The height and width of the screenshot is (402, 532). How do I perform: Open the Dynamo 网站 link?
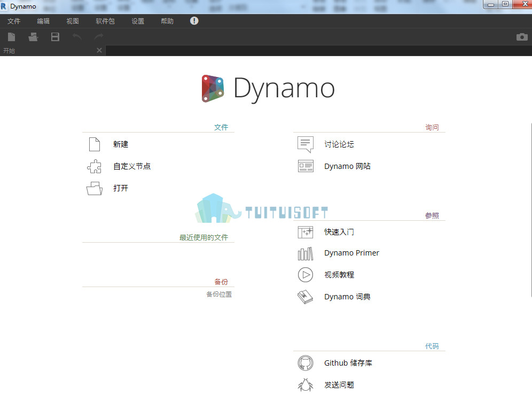347,166
